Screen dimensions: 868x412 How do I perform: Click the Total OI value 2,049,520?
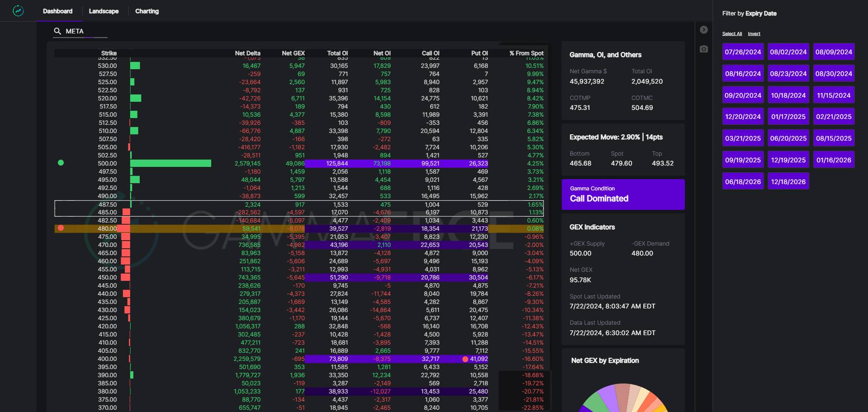647,81
